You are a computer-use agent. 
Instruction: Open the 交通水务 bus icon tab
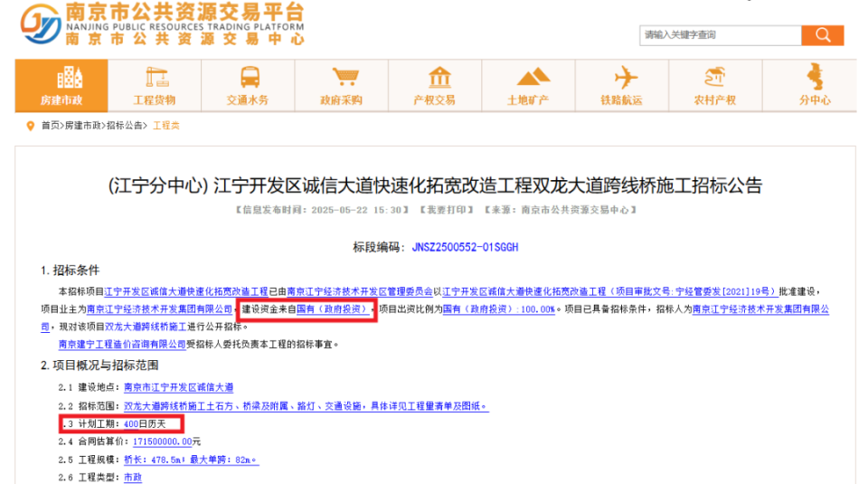tap(248, 86)
